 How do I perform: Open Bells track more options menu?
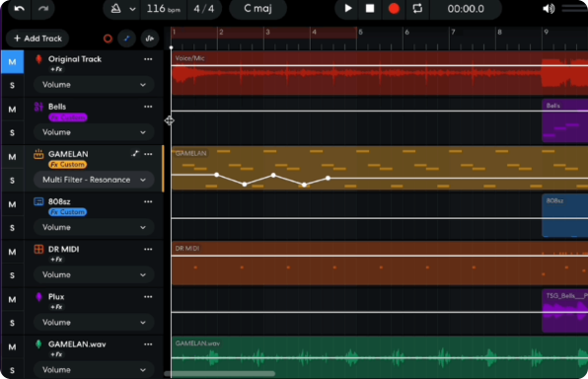148,107
